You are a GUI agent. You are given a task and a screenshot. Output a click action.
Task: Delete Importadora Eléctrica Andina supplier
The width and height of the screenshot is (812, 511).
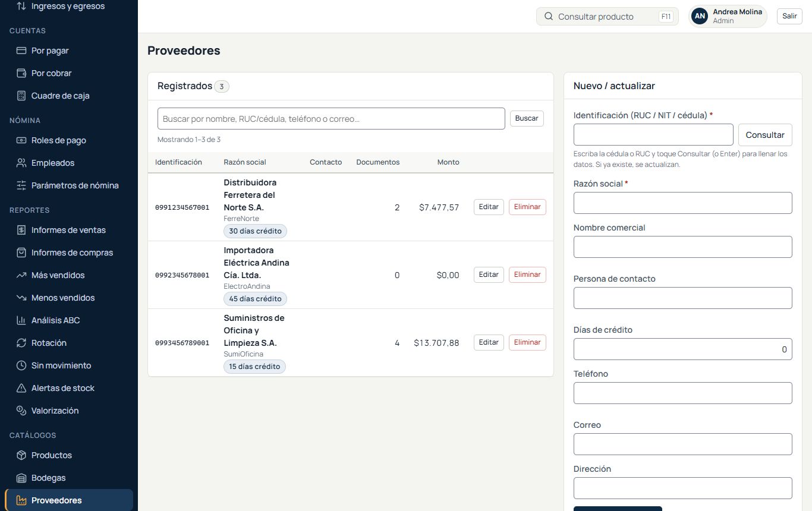point(527,275)
